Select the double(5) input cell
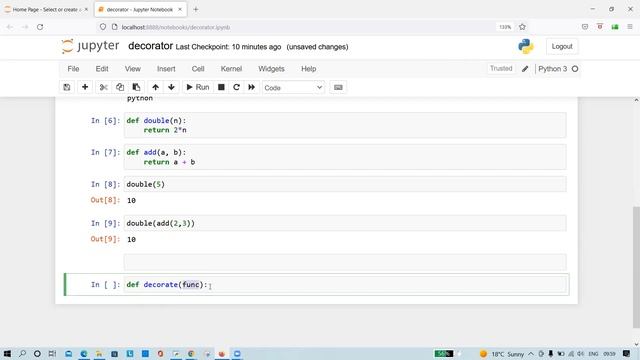 coord(345,184)
